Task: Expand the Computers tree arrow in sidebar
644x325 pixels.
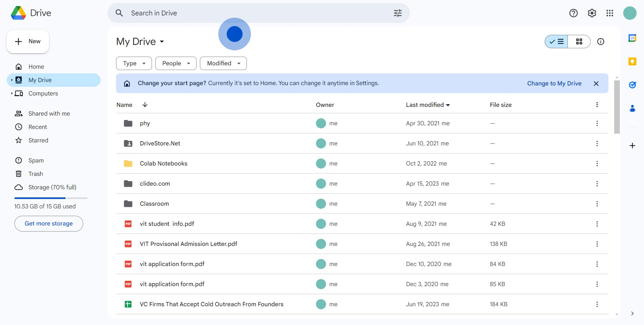Action: (12, 93)
